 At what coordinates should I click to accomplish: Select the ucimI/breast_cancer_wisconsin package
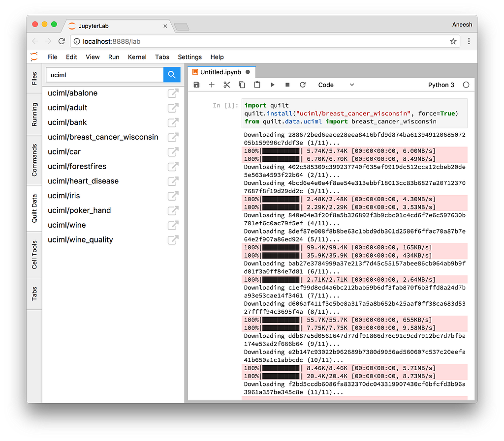point(103,137)
